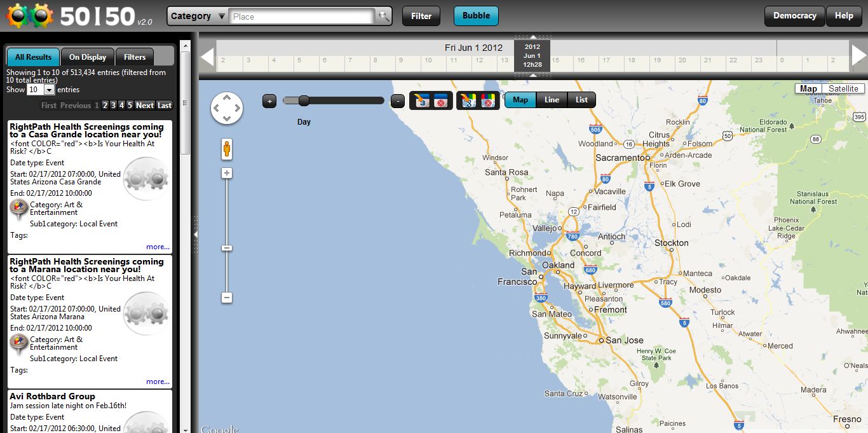Click category pin icon in Marana entry
The image size is (868, 433).
(19, 344)
